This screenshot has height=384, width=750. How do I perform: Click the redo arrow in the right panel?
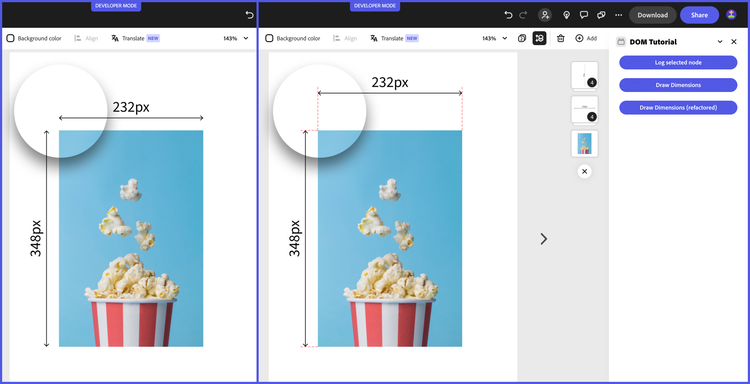pyautogui.click(x=523, y=15)
